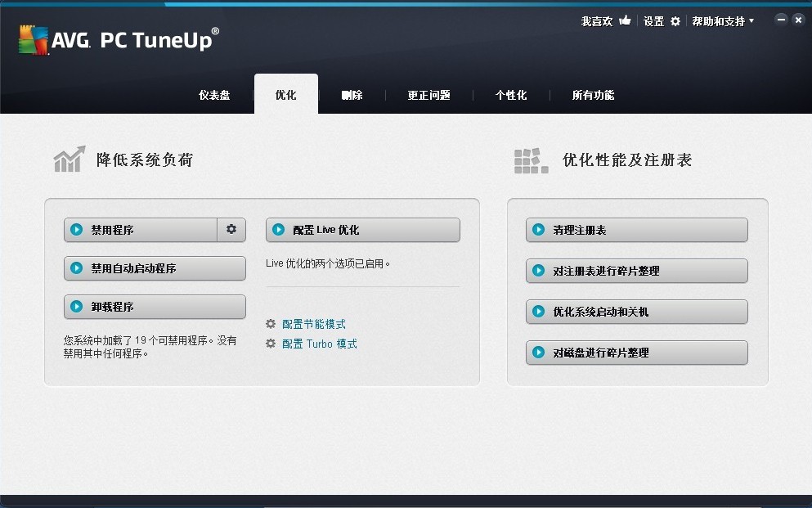
Task: Click the AVG logo icon
Action: 34,40
